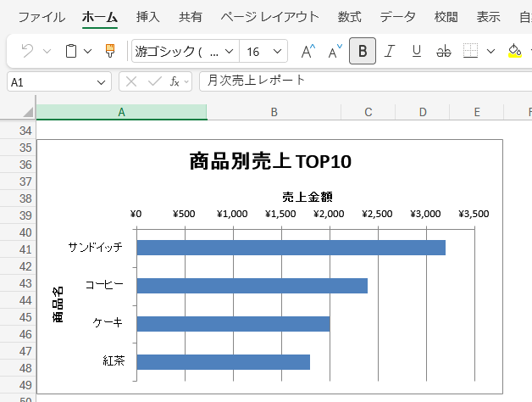Click the ケーキ category label

(x=108, y=322)
